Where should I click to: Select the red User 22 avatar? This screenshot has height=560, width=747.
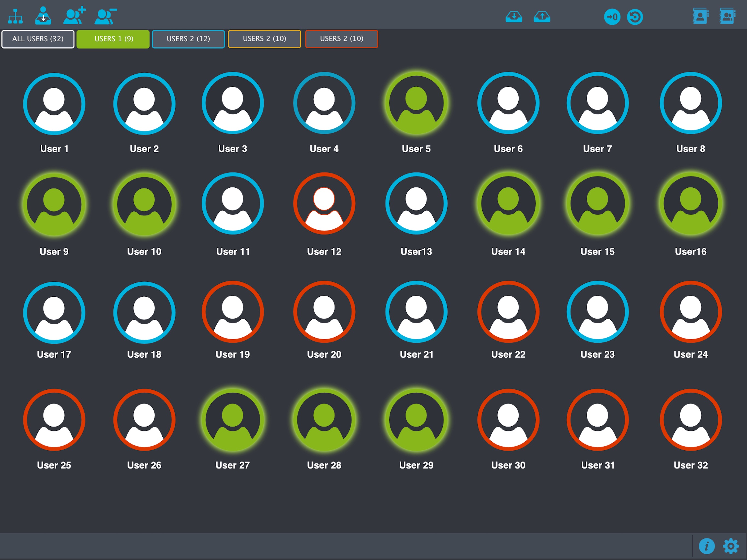click(x=508, y=312)
